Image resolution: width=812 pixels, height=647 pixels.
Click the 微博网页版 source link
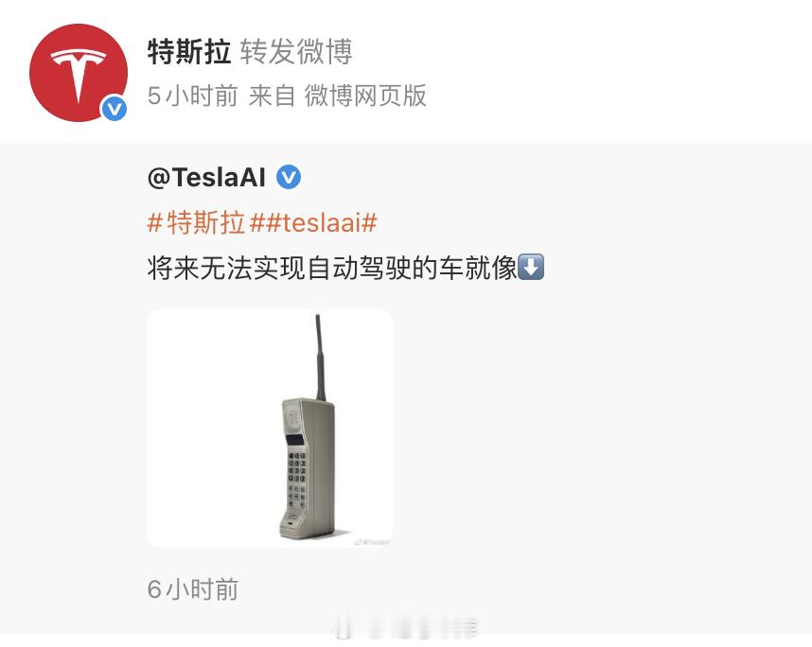pos(365,96)
